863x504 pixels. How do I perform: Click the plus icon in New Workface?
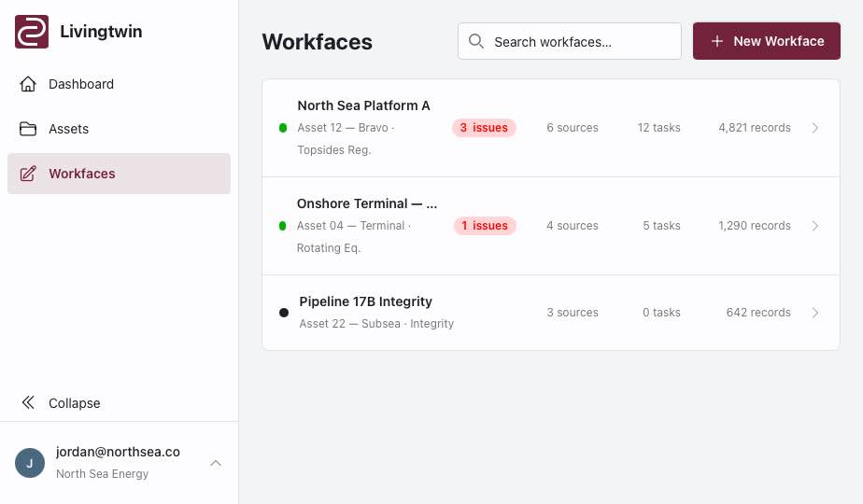[717, 41]
